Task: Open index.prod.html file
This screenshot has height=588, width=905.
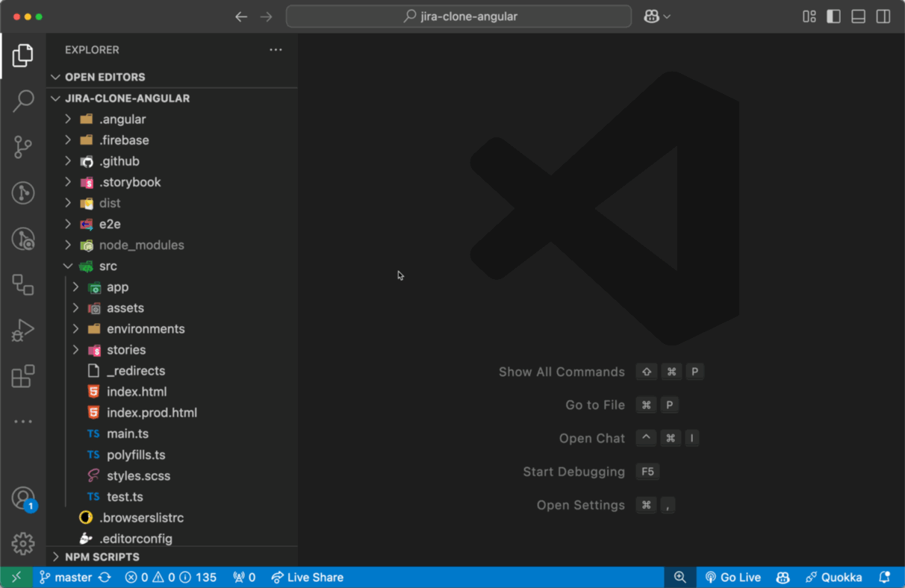Action: [172, 413]
